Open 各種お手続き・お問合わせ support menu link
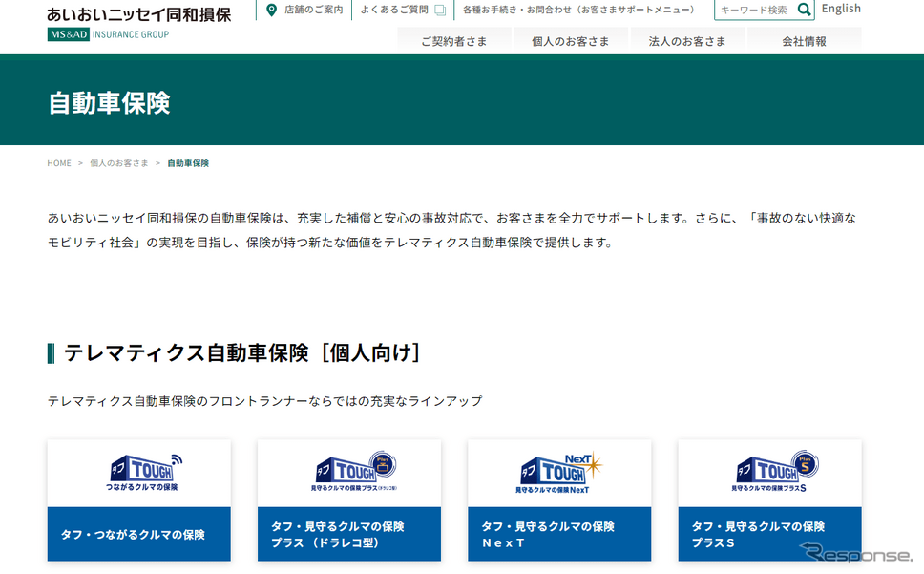 (x=578, y=10)
